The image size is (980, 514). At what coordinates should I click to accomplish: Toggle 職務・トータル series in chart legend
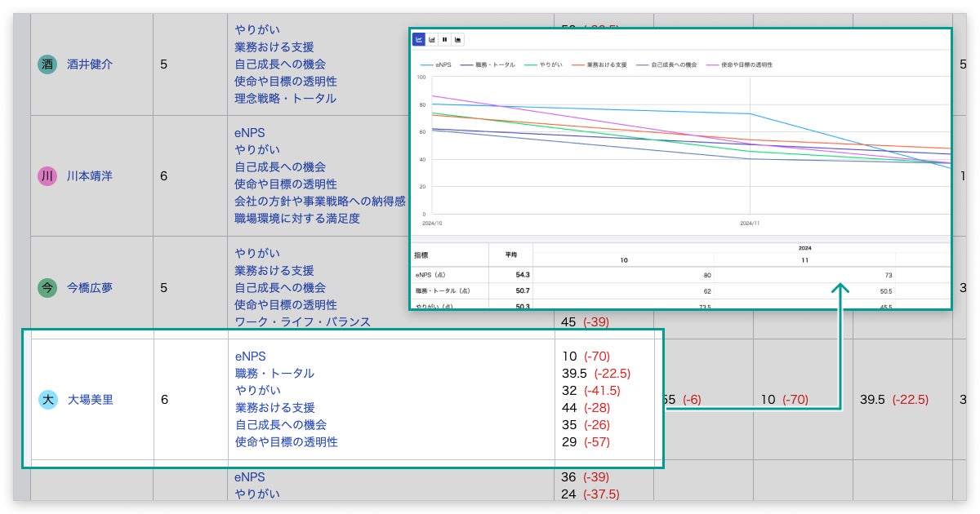(489, 64)
